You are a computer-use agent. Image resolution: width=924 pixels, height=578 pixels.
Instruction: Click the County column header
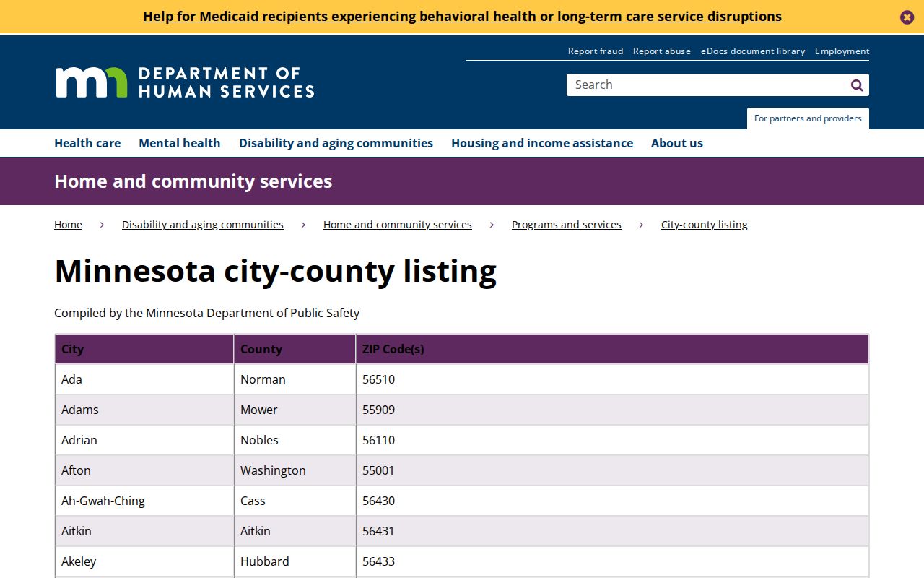(x=295, y=349)
